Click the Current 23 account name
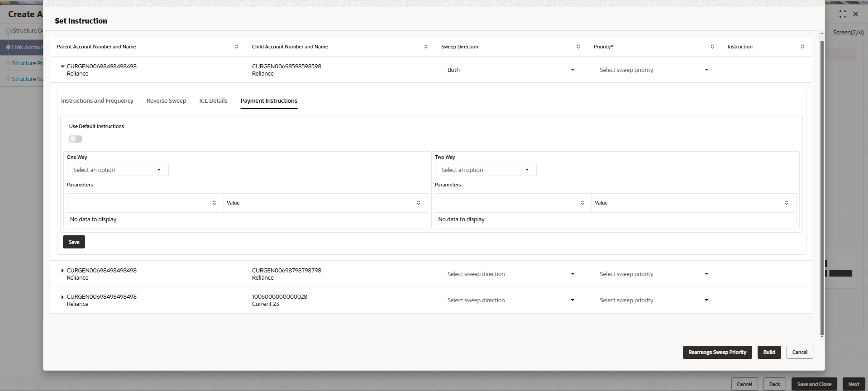 click(x=266, y=304)
